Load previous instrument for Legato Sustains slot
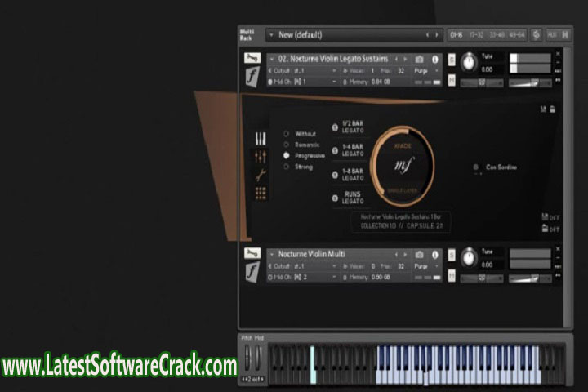588x392 pixels. (x=396, y=59)
